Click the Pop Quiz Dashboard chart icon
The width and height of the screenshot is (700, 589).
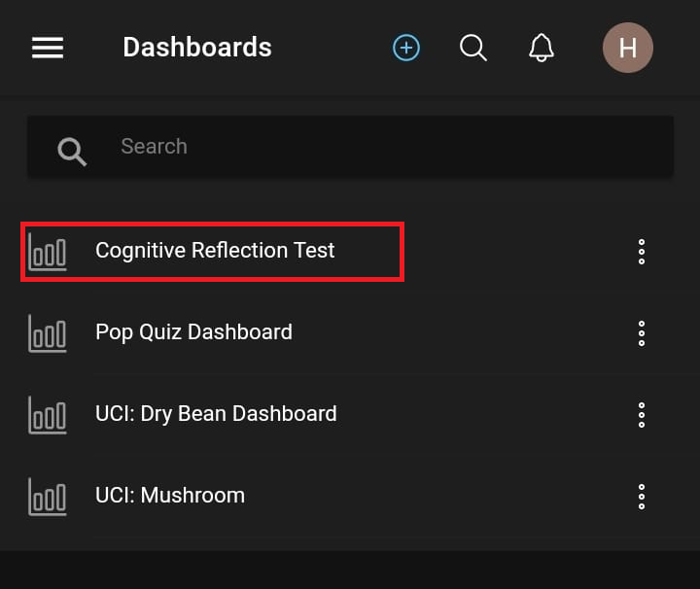click(x=48, y=332)
